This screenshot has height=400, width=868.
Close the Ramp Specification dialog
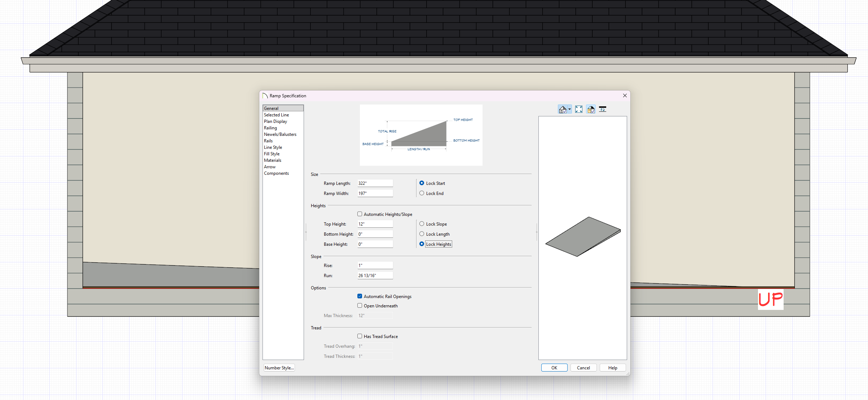(x=625, y=96)
